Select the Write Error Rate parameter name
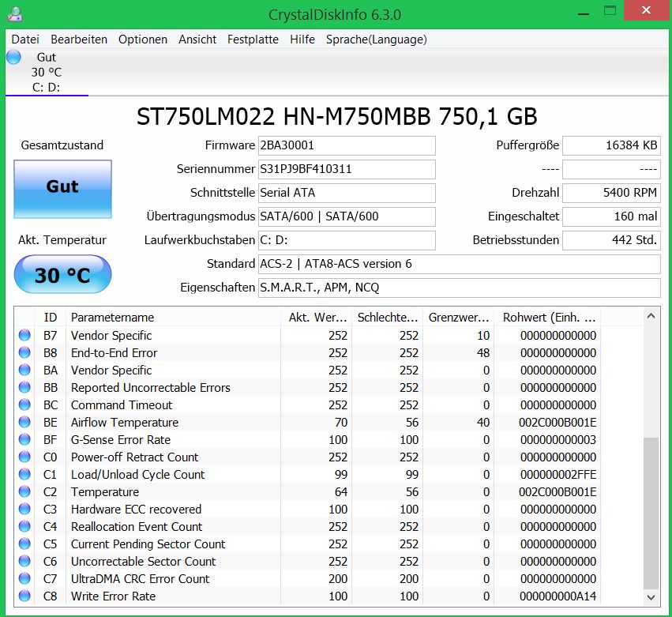Screen dimensions: 672x617 pos(113,596)
